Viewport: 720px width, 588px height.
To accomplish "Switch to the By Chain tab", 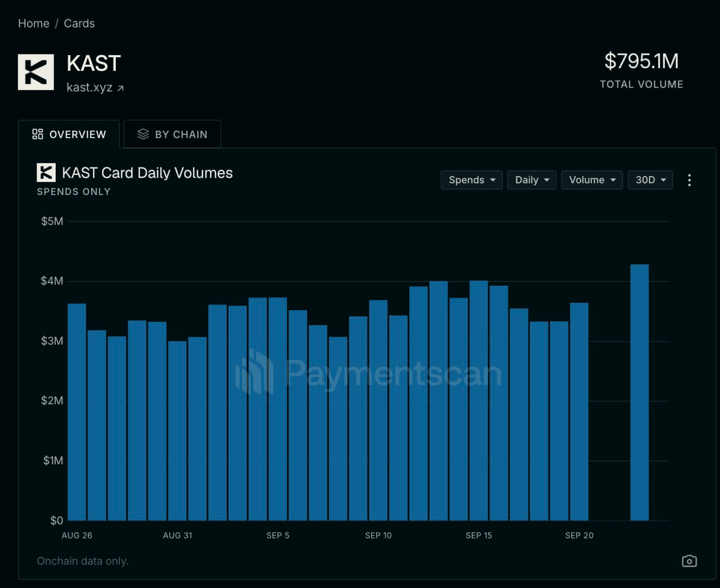I will point(172,134).
